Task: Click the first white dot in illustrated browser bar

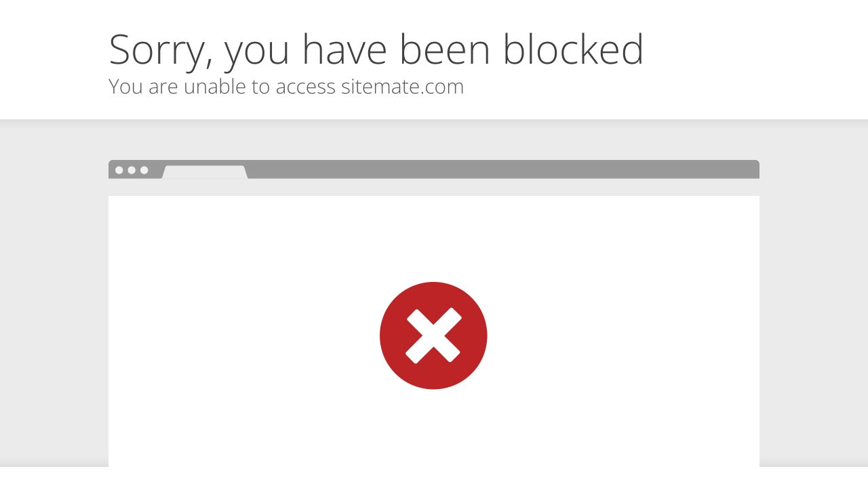Action: pos(119,170)
